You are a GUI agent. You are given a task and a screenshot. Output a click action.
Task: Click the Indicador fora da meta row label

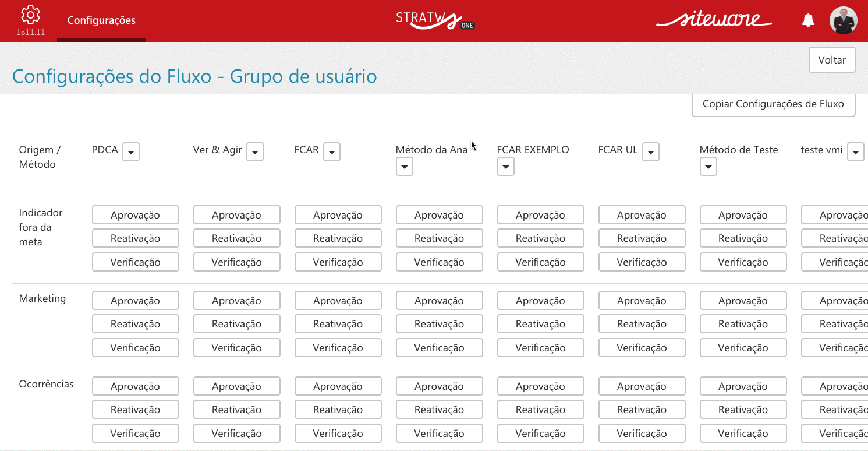pos(41,227)
